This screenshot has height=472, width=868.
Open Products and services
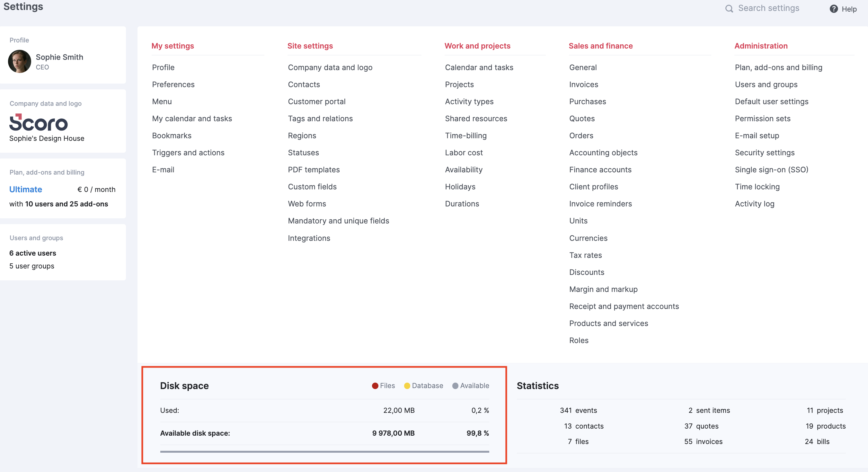[x=608, y=323]
